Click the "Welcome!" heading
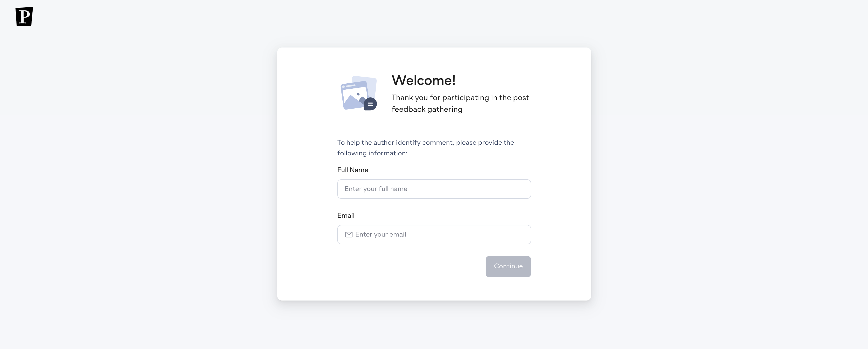Screen dimensions: 868x349 (x=424, y=80)
